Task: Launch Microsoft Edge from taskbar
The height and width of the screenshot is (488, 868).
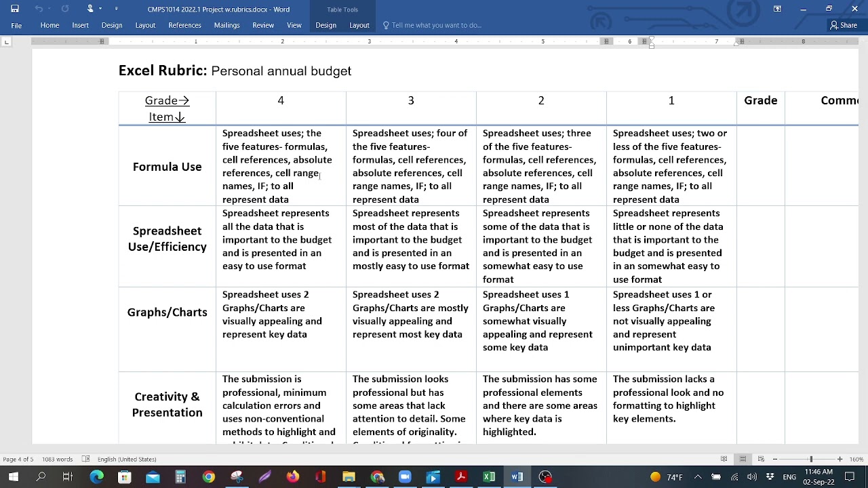Action: pyautogui.click(x=97, y=476)
